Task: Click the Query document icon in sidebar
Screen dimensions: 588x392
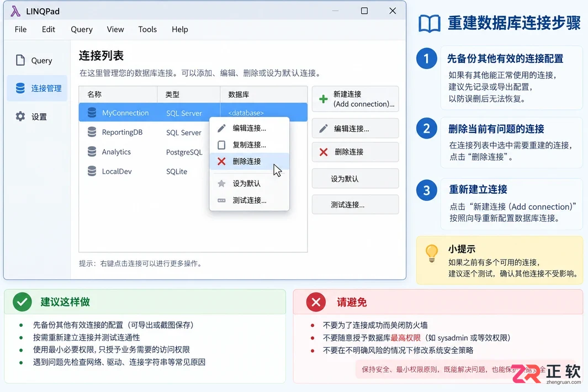Action: coord(20,60)
